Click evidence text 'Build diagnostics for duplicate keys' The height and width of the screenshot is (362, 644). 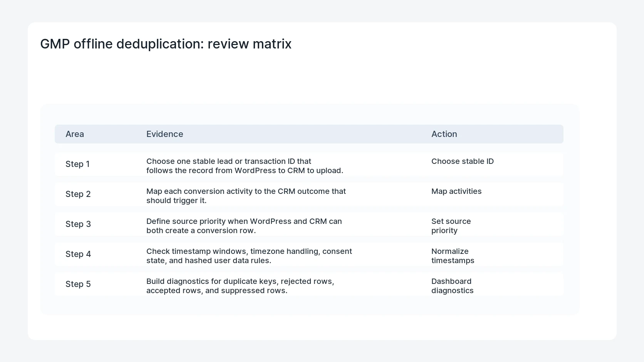pos(212,281)
